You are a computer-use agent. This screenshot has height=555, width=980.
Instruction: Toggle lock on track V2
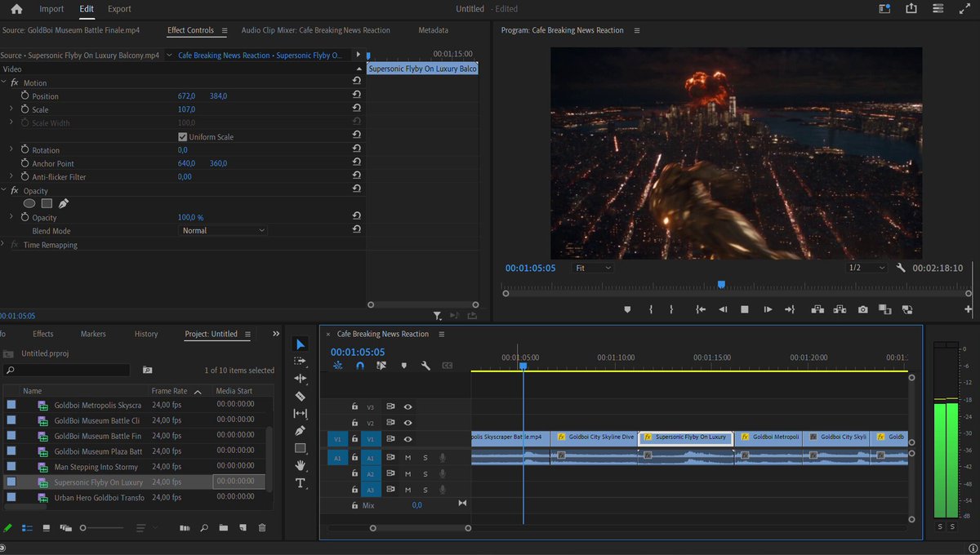(354, 423)
